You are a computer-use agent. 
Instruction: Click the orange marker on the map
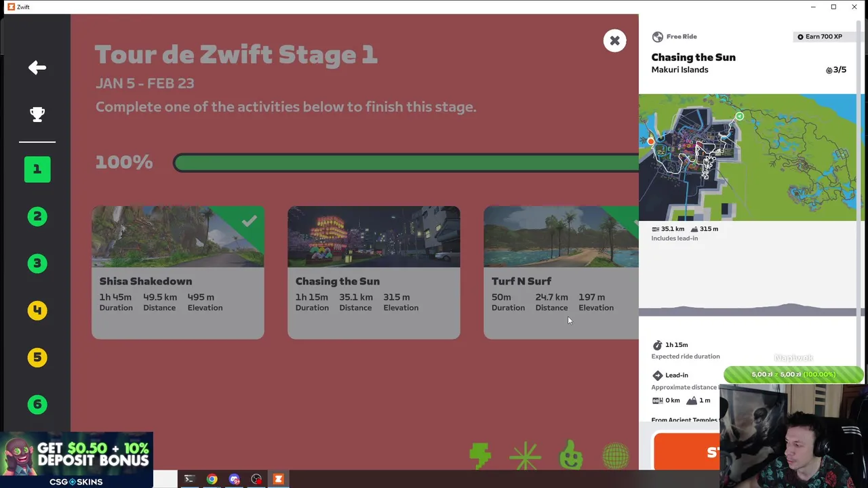click(x=650, y=142)
